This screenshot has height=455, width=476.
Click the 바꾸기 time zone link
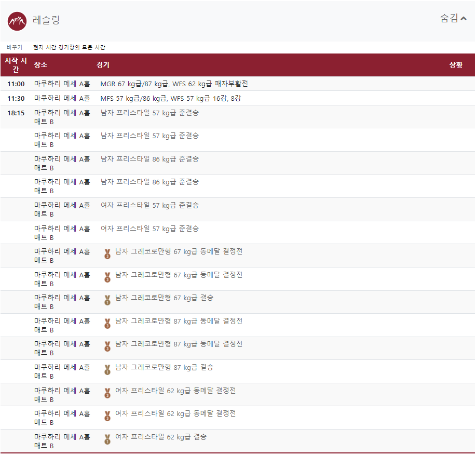coord(14,47)
